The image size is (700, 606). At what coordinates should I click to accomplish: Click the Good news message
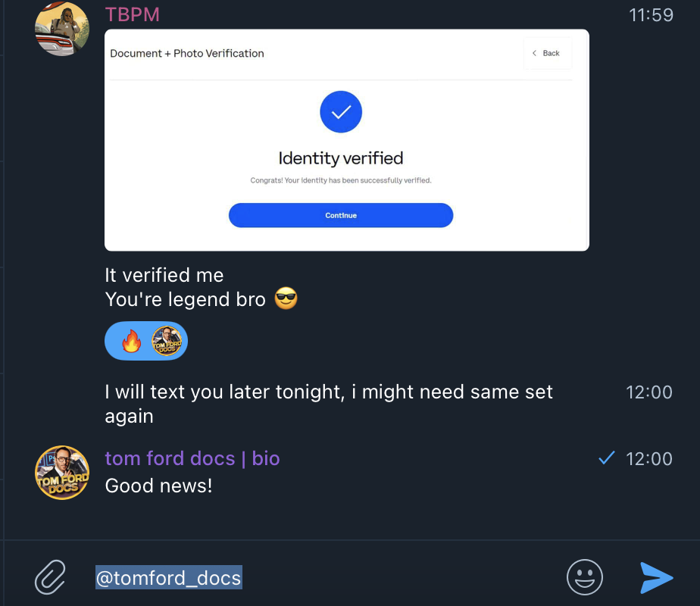pos(158,486)
